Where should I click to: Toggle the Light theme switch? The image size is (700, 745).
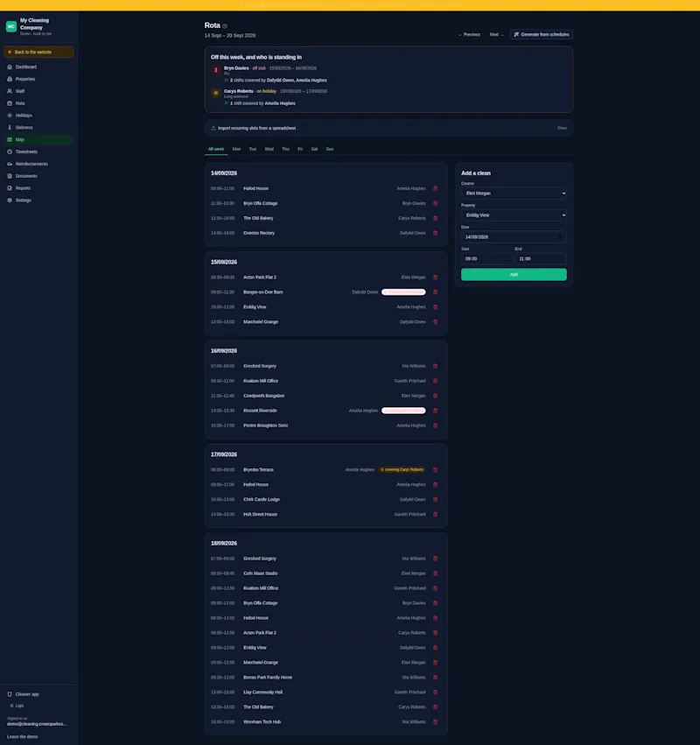pyautogui.click(x=17, y=706)
